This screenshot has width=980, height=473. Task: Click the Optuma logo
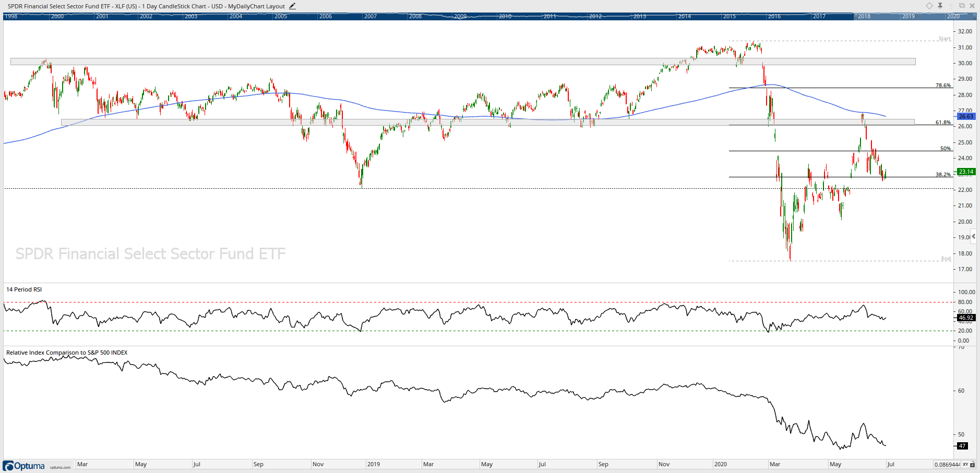click(x=24, y=466)
